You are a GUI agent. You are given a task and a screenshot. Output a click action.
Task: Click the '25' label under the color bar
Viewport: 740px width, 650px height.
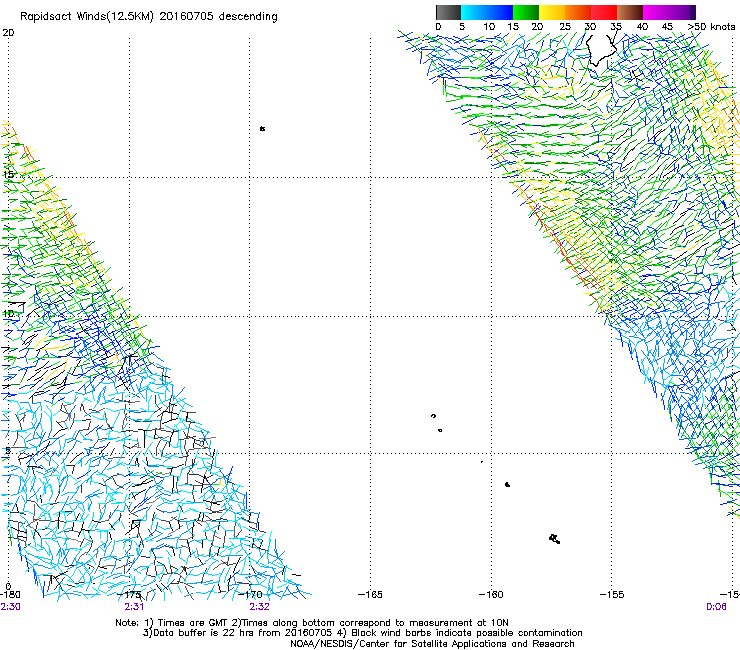[x=565, y=26]
